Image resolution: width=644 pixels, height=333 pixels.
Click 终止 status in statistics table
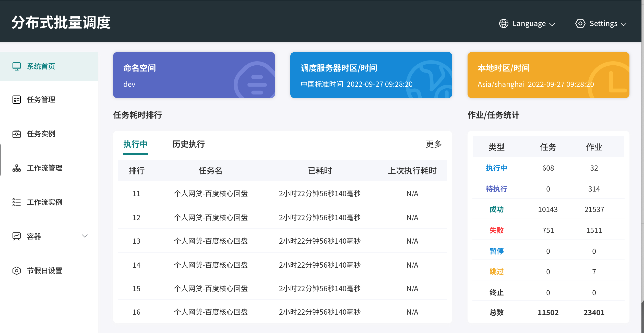496,293
